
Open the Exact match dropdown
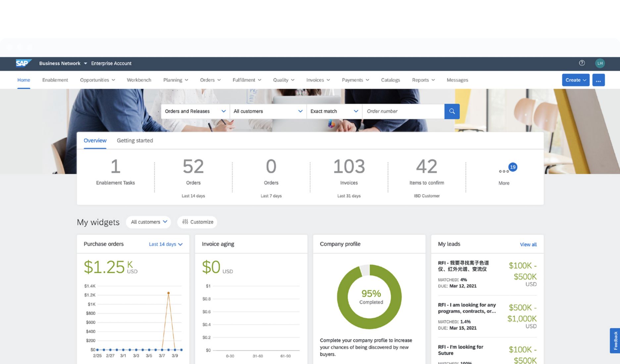click(x=333, y=111)
